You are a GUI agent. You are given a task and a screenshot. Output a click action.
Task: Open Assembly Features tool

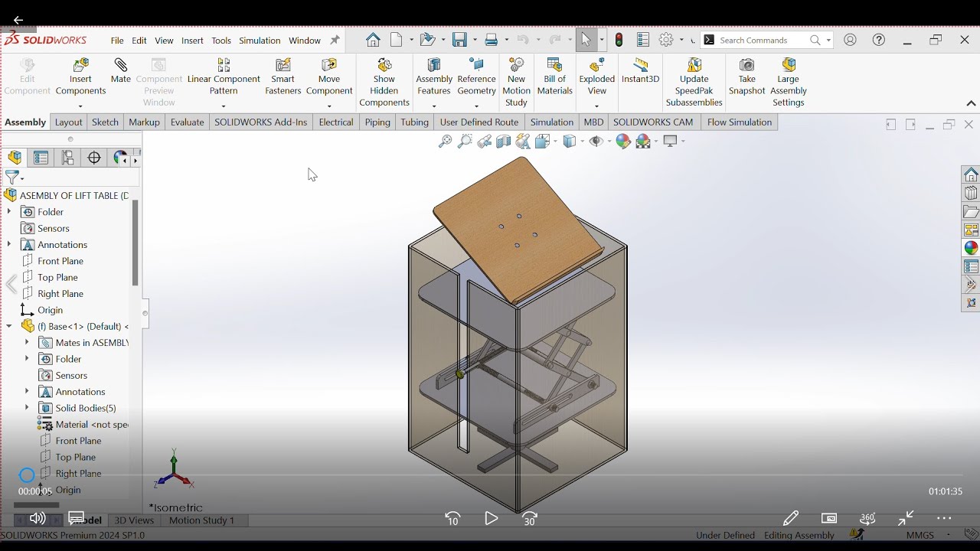click(x=434, y=65)
